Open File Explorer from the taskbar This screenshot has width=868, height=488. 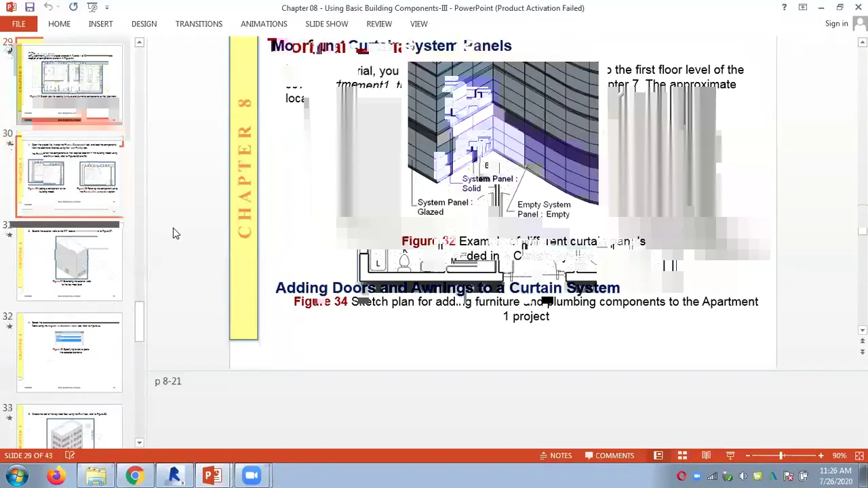click(x=96, y=476)
